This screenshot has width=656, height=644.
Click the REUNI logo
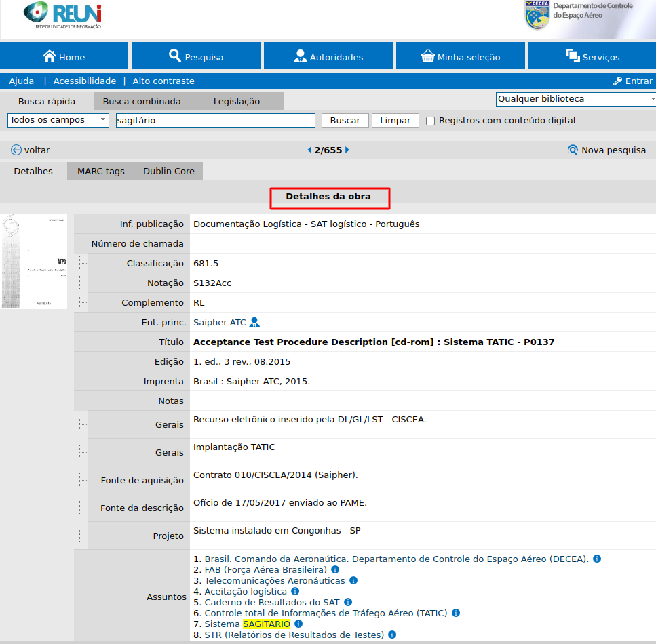62,16
